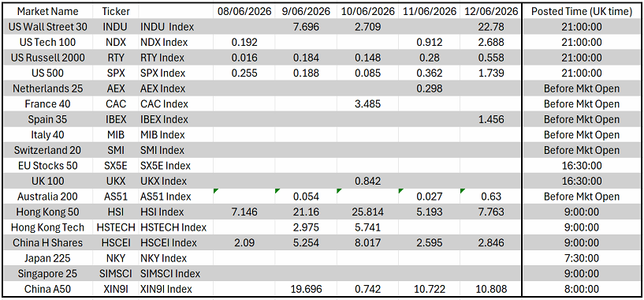Click the CAC value 3.485
Screen dimensions: 644x300
[367, 104]
